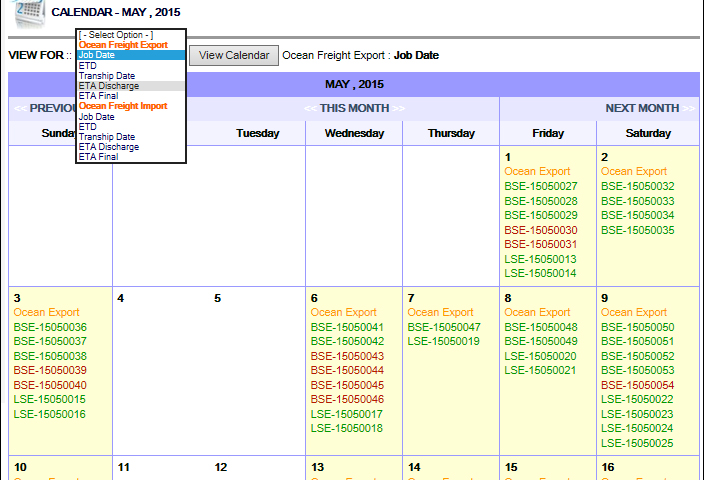720x480 pixels.
Task: Open red job BSE-15050040
Action: point(50,385)
